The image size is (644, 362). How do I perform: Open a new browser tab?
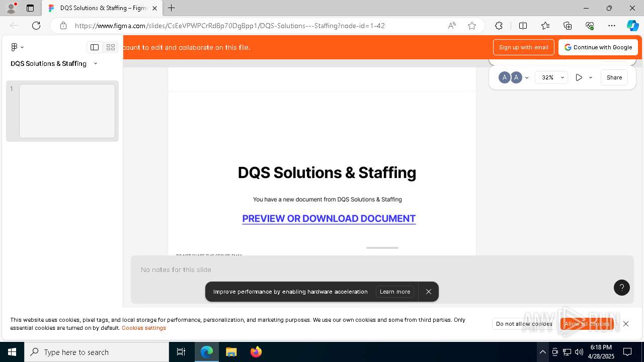point(172,8)
